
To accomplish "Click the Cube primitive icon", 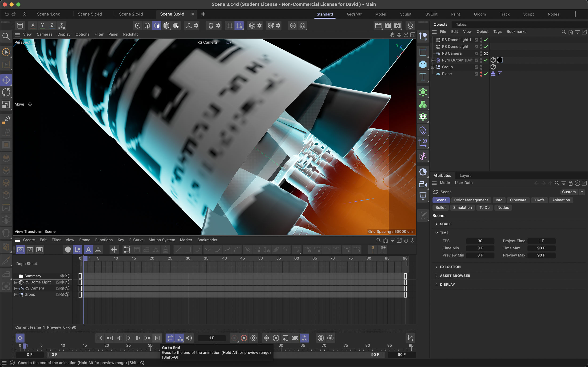I will click(423, 64).
